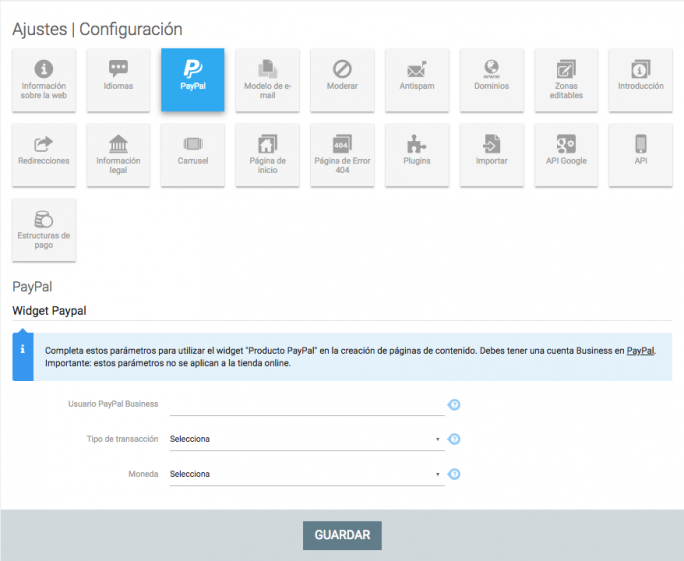Screen dimensions: 684x561
Task: Open the Redirecciones tile
Action: point(44,155)
